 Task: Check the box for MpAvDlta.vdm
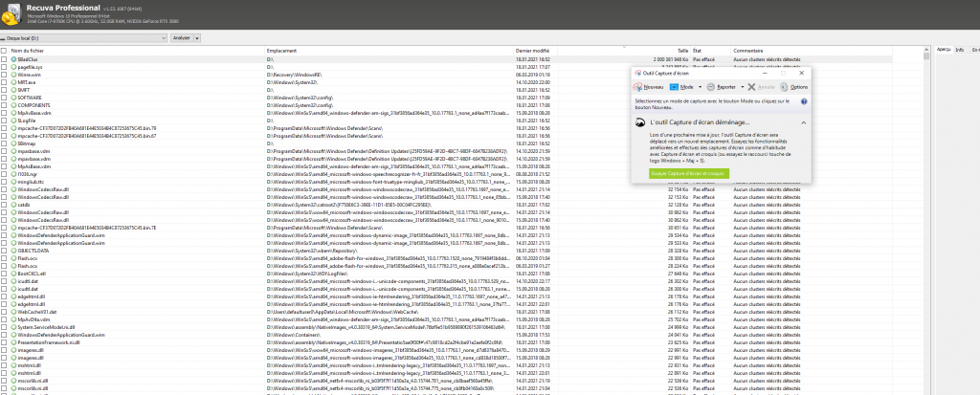pyautogui.click(x=5, y=319)
